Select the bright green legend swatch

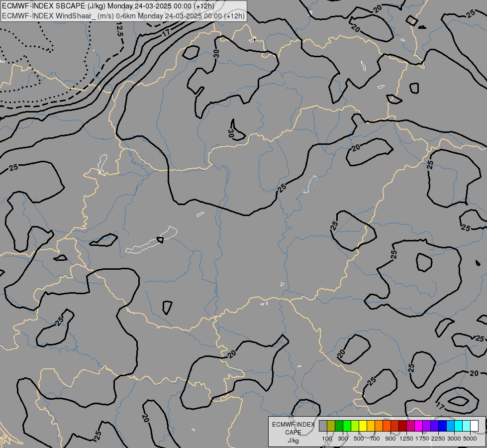pyautogui.click(x=347, y=426)
